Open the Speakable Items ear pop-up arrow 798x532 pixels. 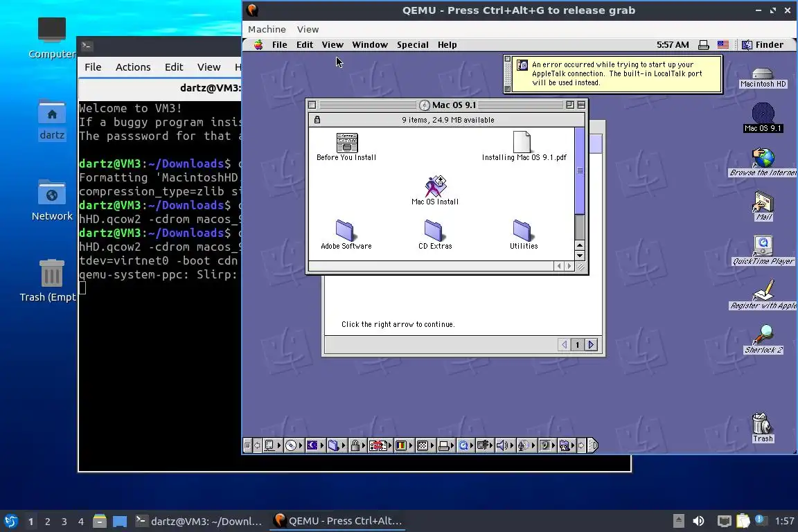pyautogui.click(x=553, y=445)
